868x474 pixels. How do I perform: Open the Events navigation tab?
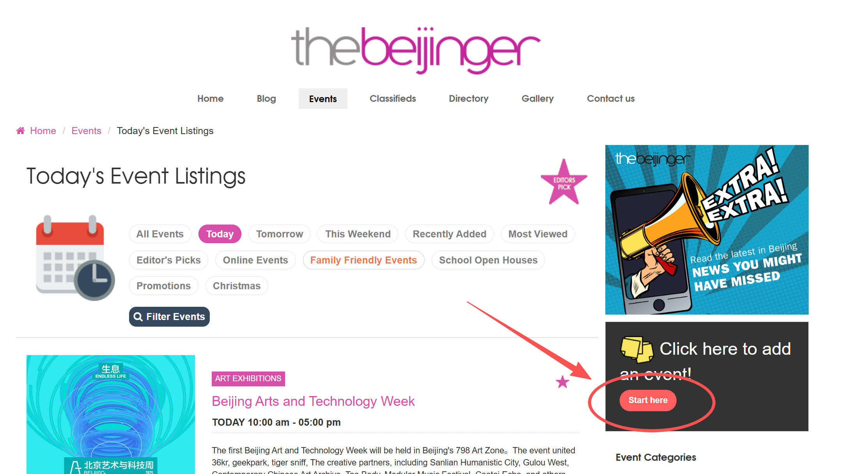(323, 99)
